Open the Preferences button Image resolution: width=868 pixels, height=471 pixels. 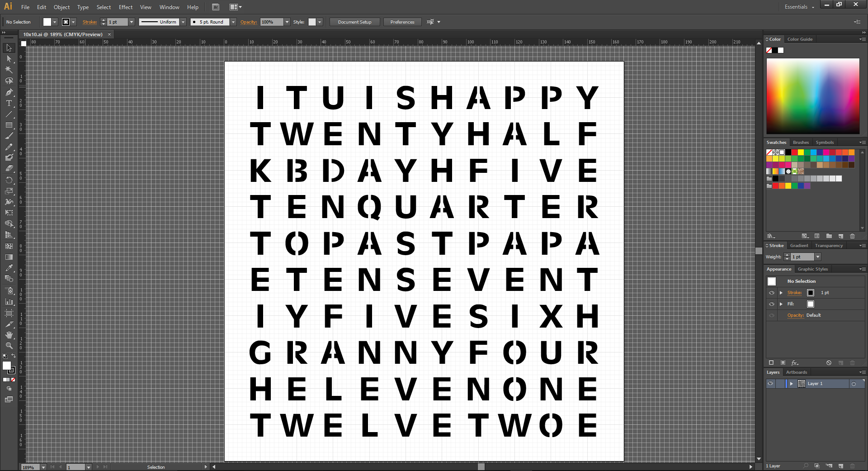pos(402,22)
